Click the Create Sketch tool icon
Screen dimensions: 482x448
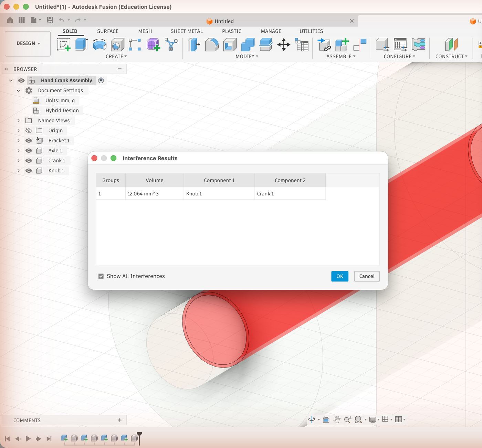click(x=64, y=45)
